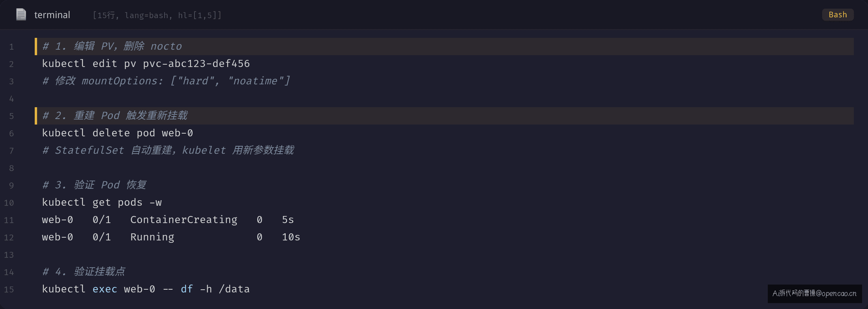Click the code block metadata text
This screenshot has width=868, height=309.
point(157,15)
